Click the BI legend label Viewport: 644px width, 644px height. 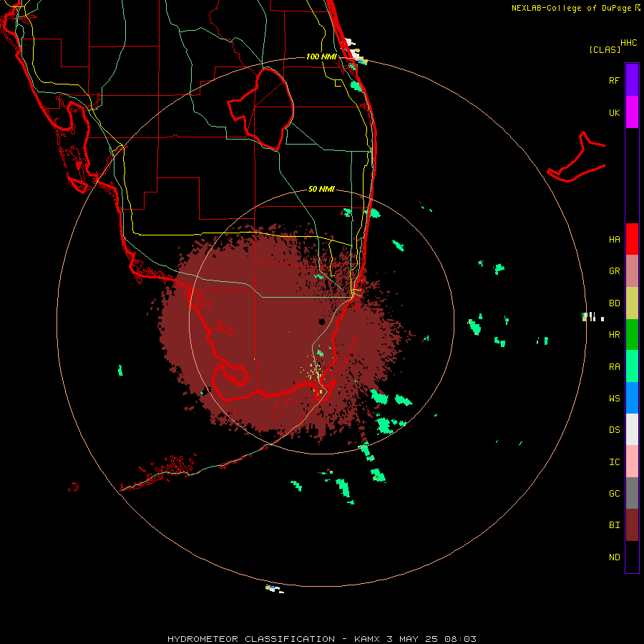click(x=614, y=525)
